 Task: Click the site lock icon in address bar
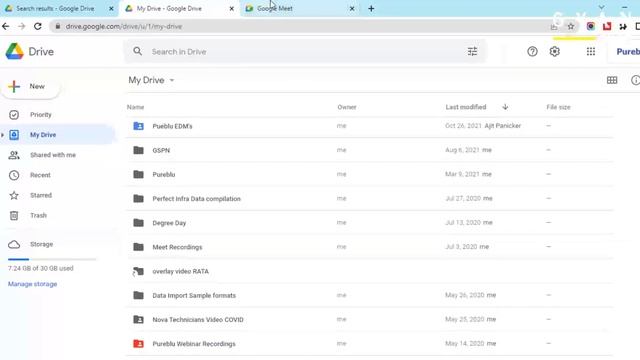(x=58, y=27)
